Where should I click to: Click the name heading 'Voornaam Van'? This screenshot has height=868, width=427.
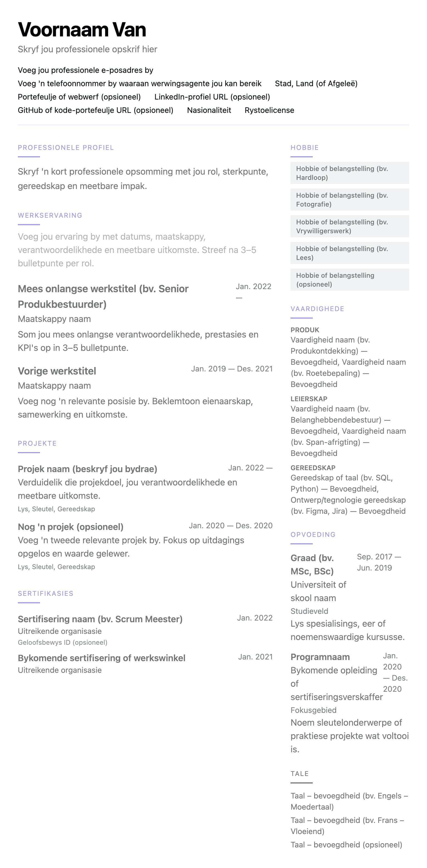(x=82, y=30)
